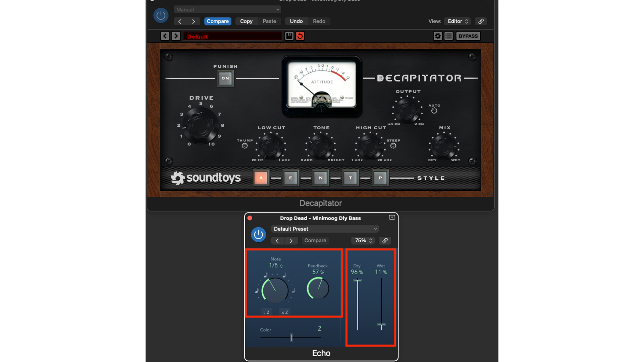Image resolution: width=644 pixels, height=362 pixels.
Task: Click the Echo Feedback knob
Action: [318, 288]
